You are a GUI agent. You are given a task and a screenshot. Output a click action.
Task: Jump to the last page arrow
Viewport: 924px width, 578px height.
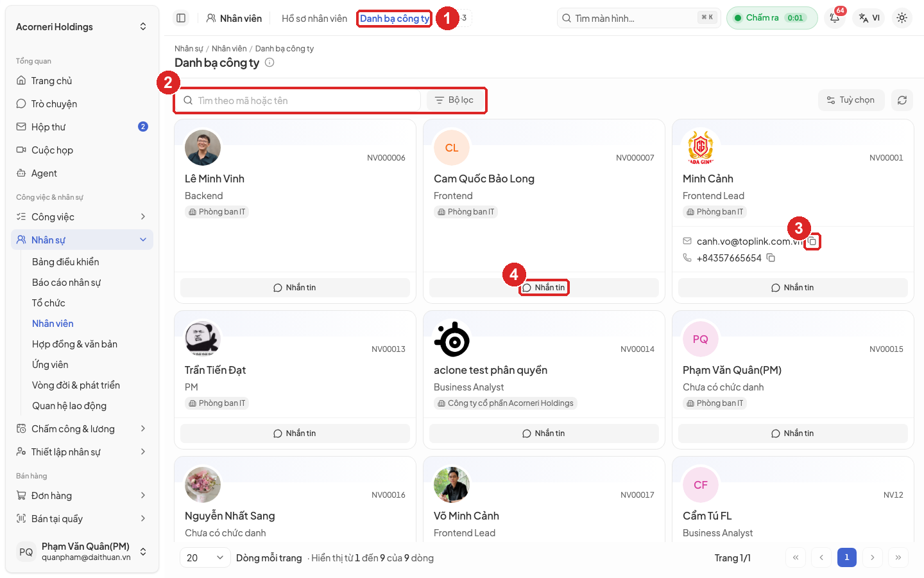tap(898, 557)
